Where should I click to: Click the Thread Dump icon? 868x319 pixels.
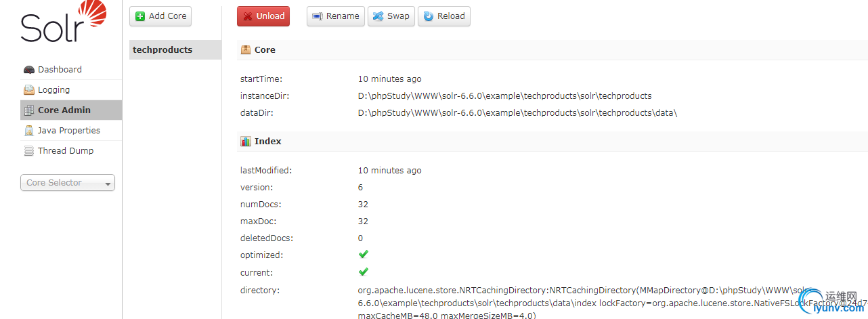point(29,151)
